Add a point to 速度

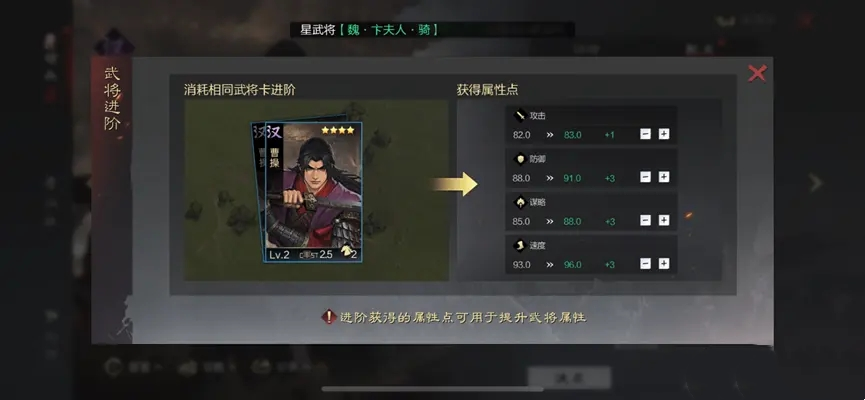[x=664, y=264]
